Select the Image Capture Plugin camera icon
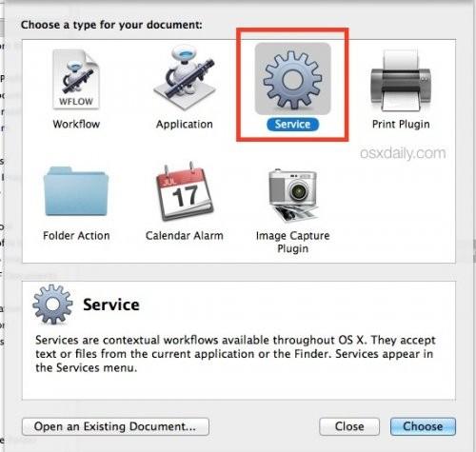476x452 pixels. pyautogui.click(x=293, y=195)
